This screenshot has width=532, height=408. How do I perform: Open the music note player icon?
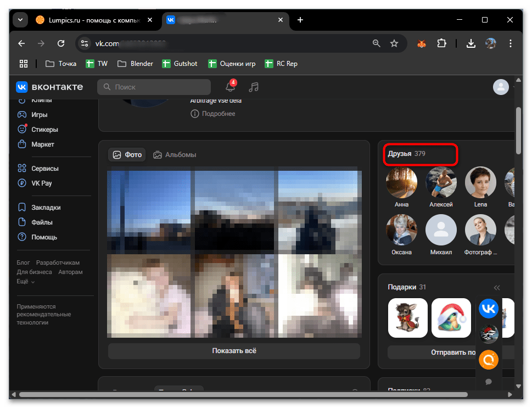tap(254, 87)
